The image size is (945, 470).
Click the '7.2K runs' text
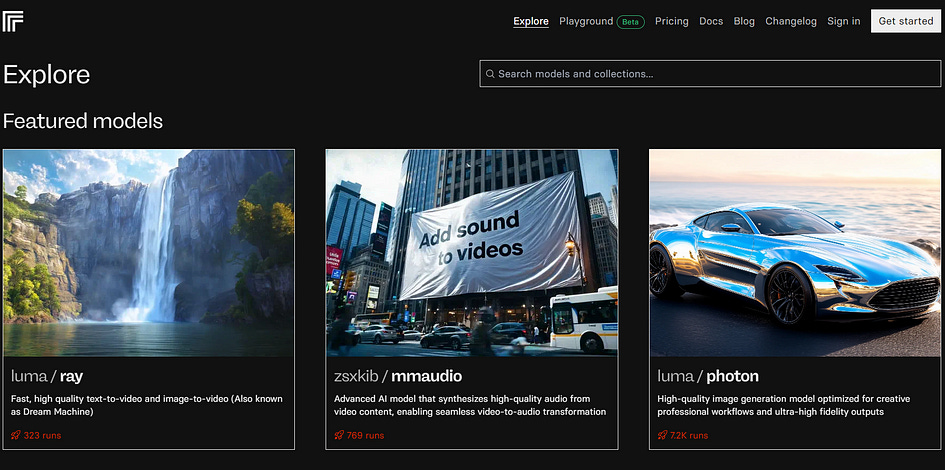pyautogui.click(x=689, y=435)
